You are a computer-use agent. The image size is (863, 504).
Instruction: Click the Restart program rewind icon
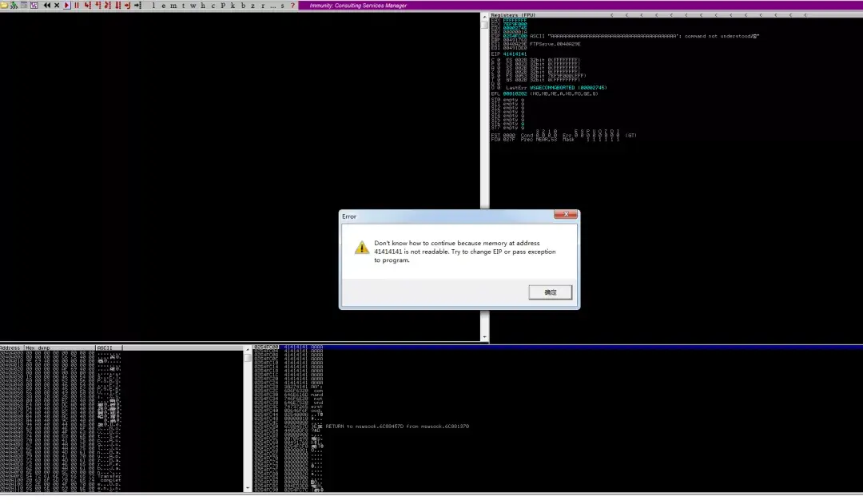tap(47, 5)
